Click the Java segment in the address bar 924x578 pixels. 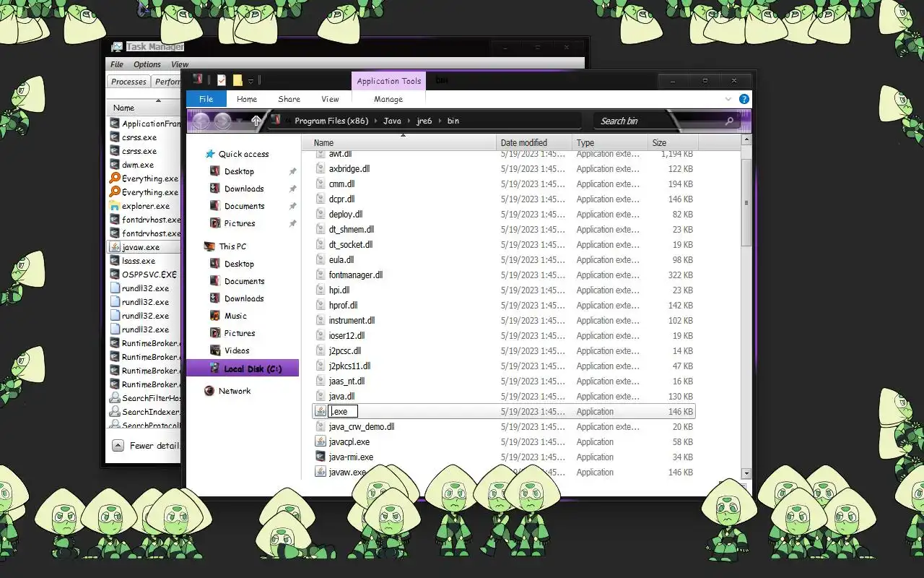[x=392, y=121]
